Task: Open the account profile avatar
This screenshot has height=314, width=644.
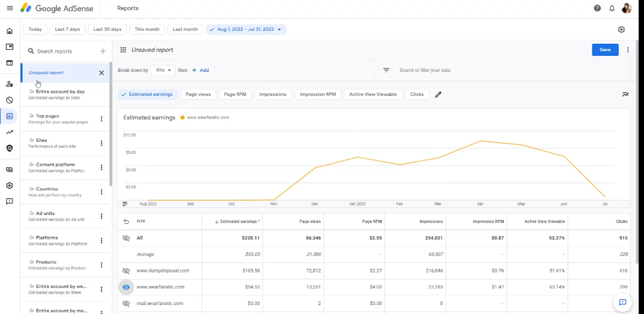Action: pos(626,8)
